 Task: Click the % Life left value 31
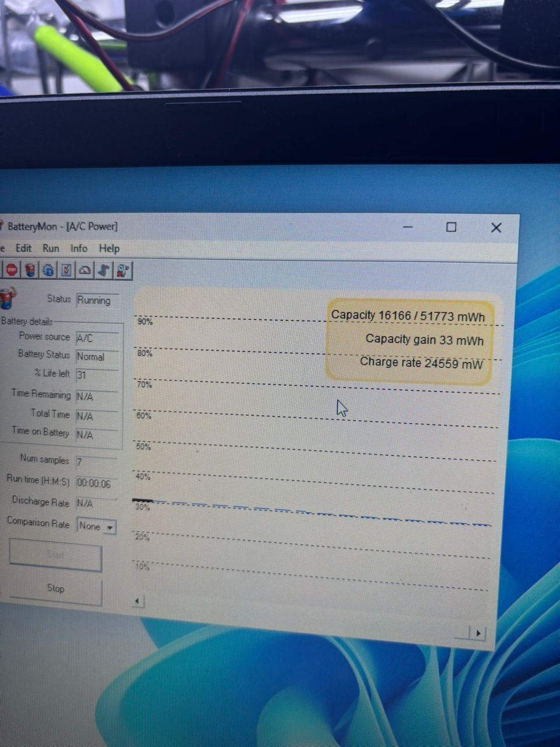click(97, 375)
